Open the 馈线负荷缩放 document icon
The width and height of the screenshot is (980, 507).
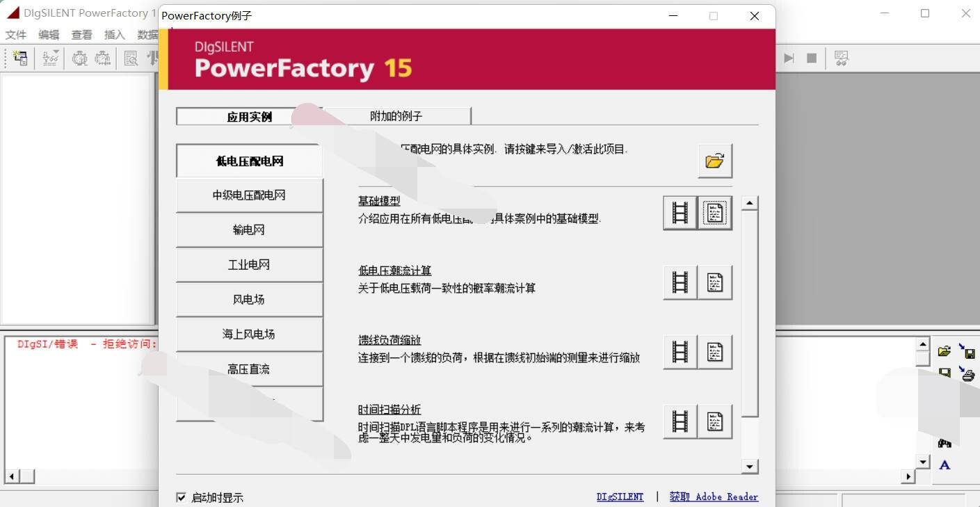pos(715,352)
